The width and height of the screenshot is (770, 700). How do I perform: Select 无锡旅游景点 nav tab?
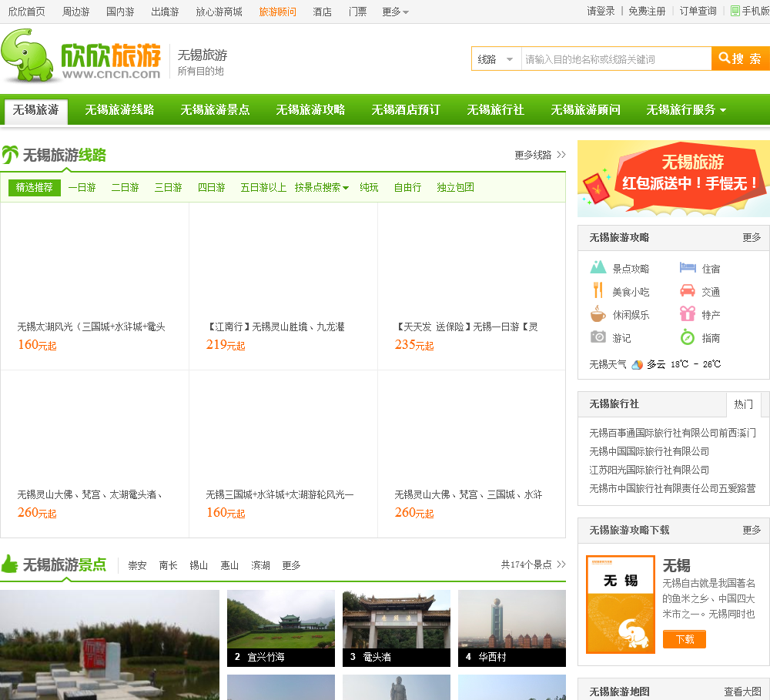click(215, 109)
